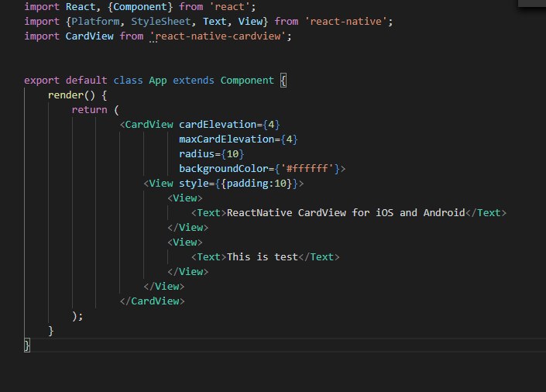Viewport: 546px width, 392px height.
Task: Click the opening brace after Component
Action: pyautogui.click(x=283, y=81)
